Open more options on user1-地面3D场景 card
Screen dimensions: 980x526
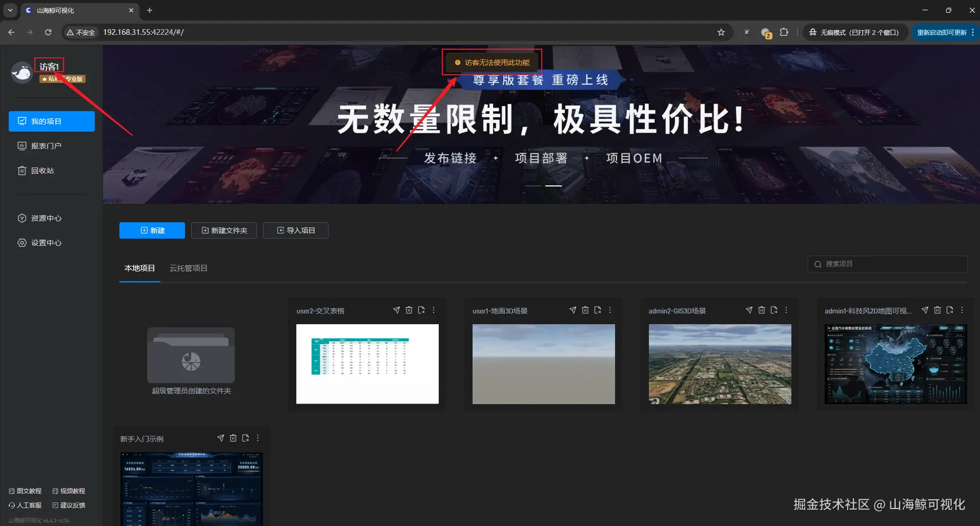pos(610,310)
